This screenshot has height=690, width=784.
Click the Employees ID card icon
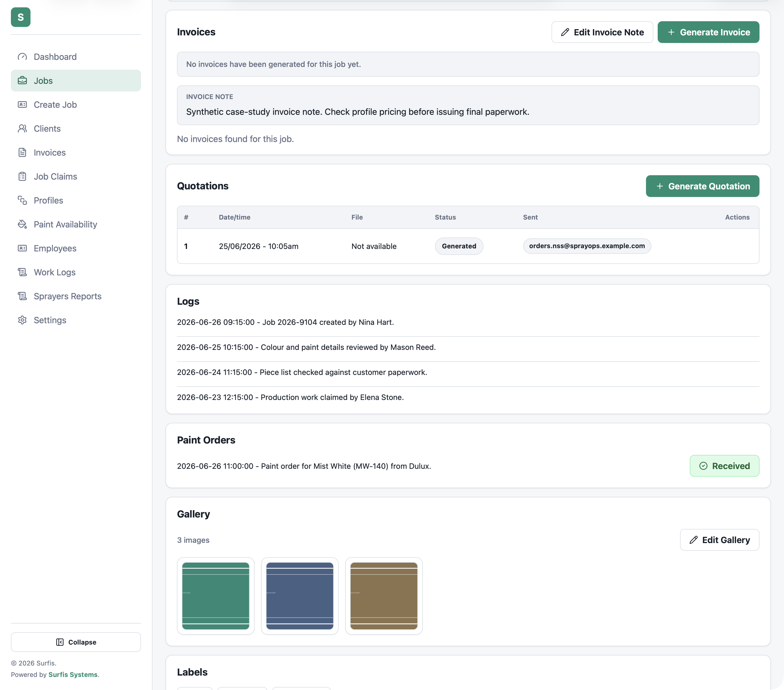(x=22, y=248)
